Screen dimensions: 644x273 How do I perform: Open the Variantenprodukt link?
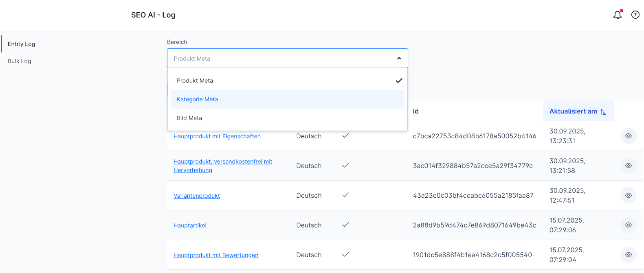click(196, 196)
